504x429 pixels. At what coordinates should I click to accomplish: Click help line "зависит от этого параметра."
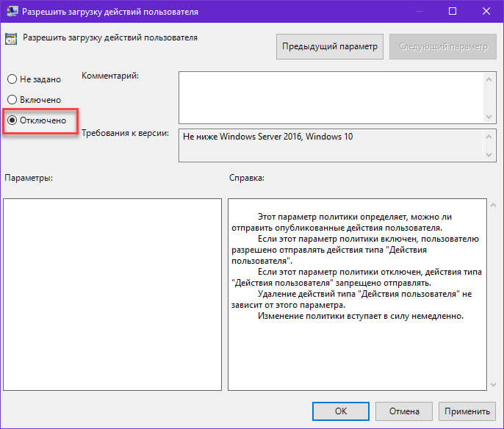pos(288,305)
